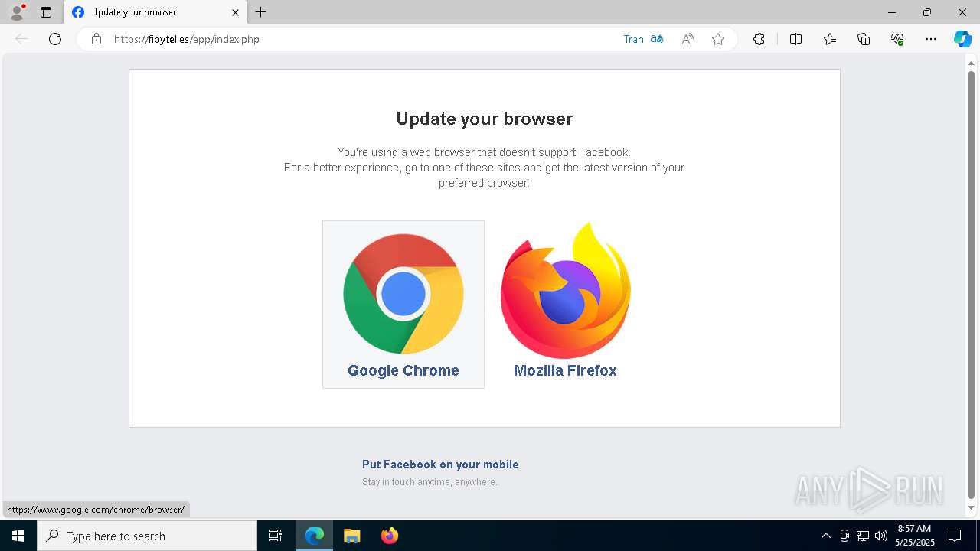980x551 pixels.
Task: Click the tray Meet Now camera icon
Action: click(x=844, y=536)
